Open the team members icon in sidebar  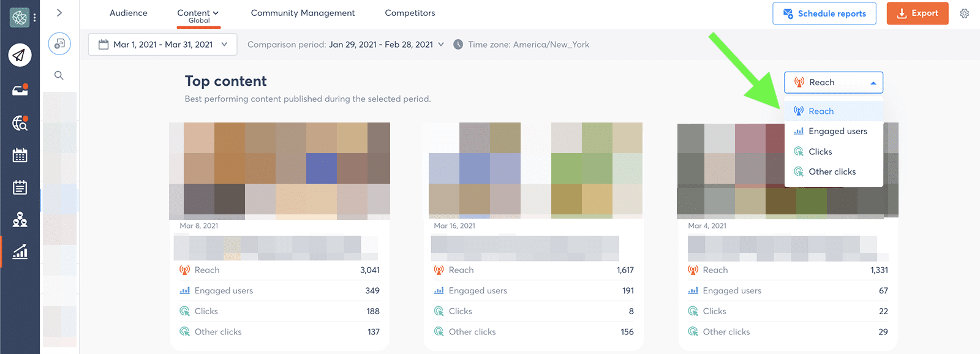tap(20, 219)
